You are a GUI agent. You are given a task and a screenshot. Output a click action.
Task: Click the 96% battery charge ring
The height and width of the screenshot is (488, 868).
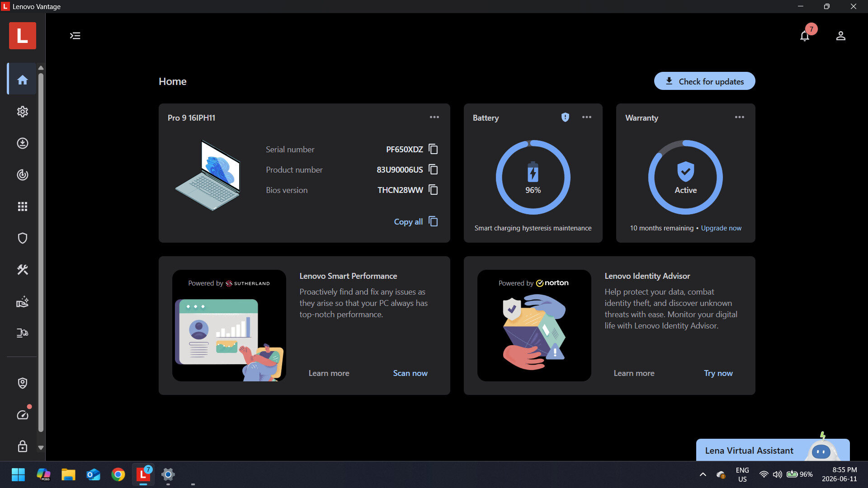pyautogui.click(x=533, y=177)
